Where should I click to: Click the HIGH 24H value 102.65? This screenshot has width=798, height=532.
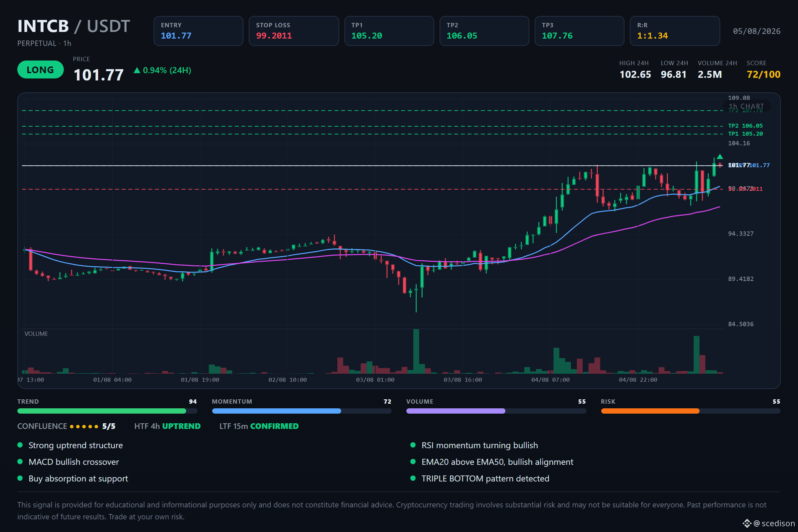point(635,74)
